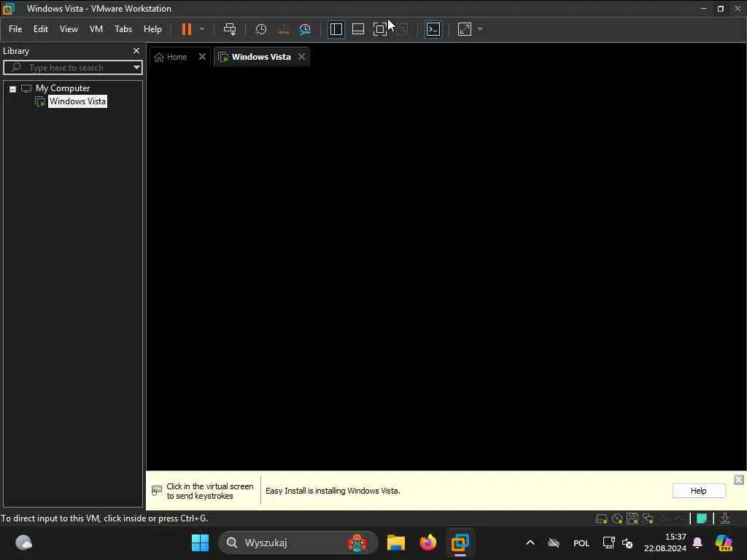Click the floppy drive status icon
Screen dimensions: 747x560
[632, 518]
